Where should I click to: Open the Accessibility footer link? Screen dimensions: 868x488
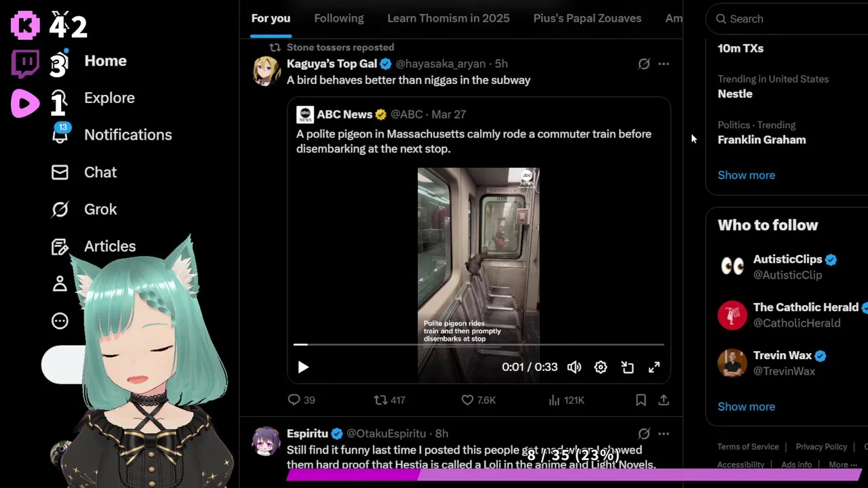click(x=741, y=465)
